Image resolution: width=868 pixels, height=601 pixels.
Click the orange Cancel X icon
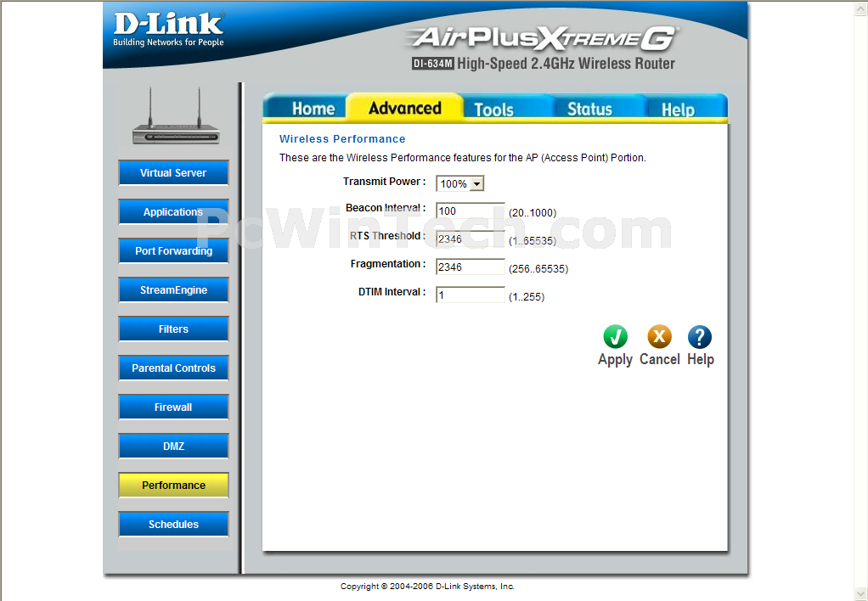tap(659, 336)
